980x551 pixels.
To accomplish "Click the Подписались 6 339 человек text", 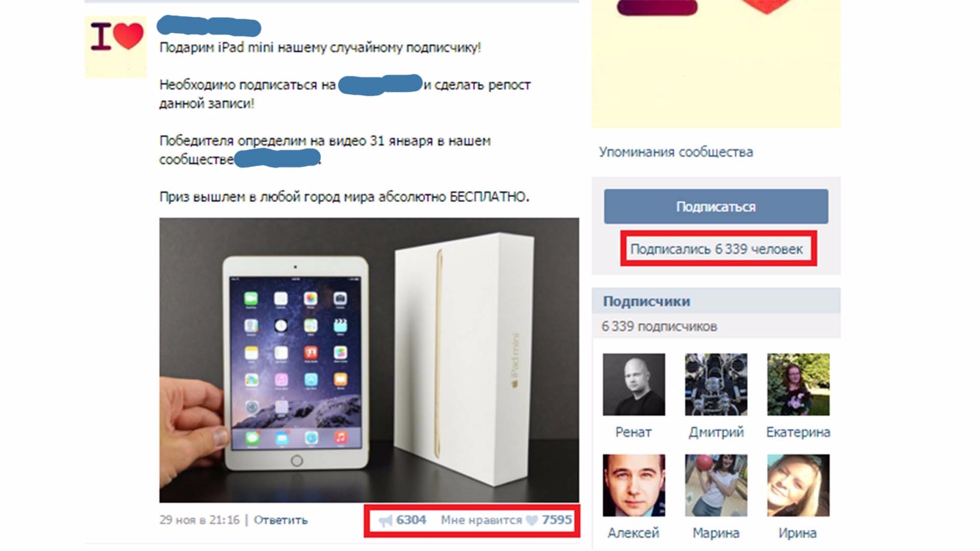I will click(x=717, y=249).
